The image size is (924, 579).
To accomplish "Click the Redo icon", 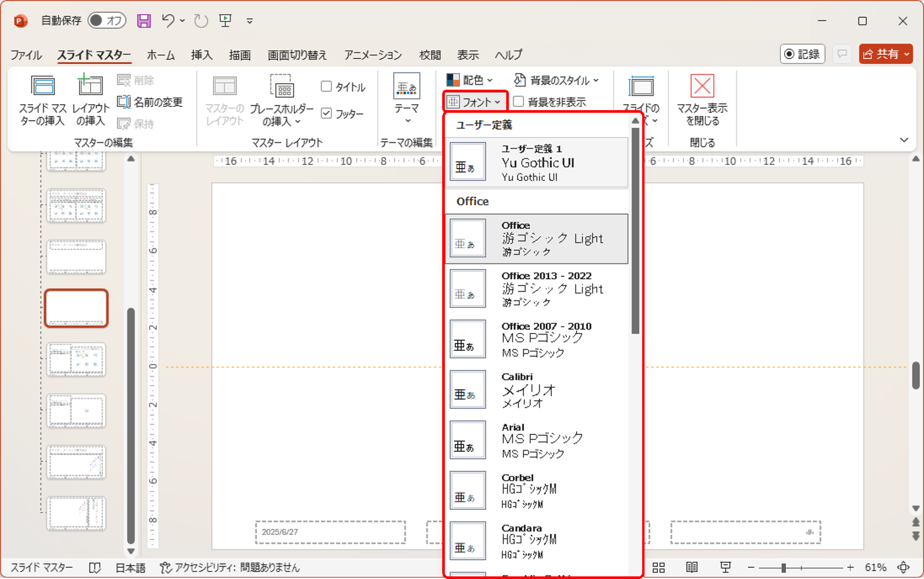I will click(x=201, y=21).
